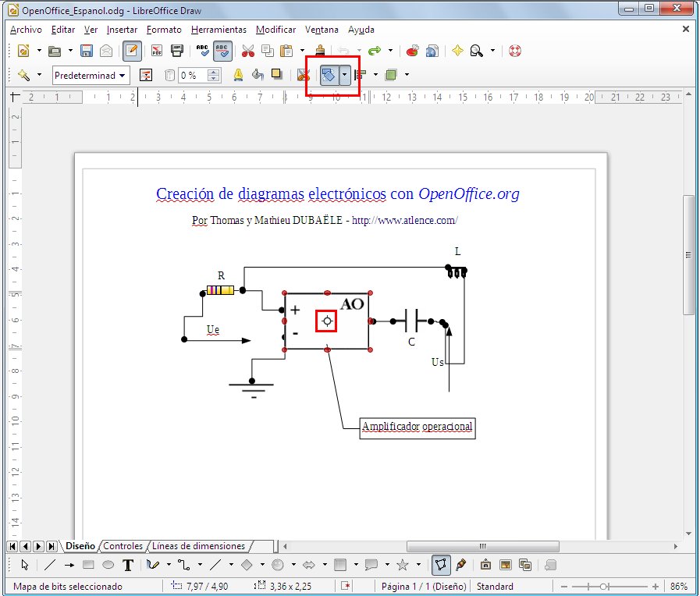Choose the Rectangle drawing tool

tap(88, 566)
